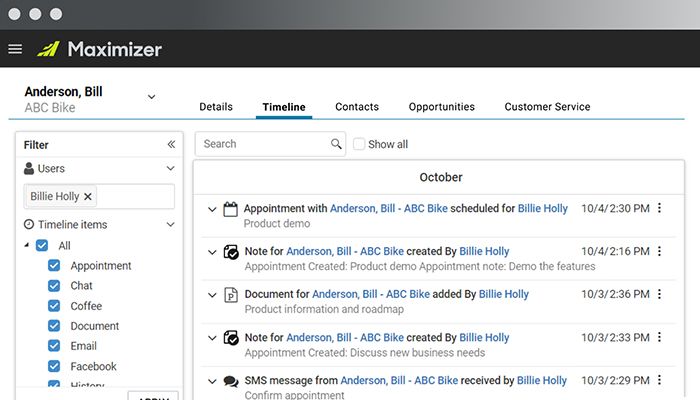Click the 'Product demo' description text
Screen dimensions: 700x400
click(x=277, y=223)
